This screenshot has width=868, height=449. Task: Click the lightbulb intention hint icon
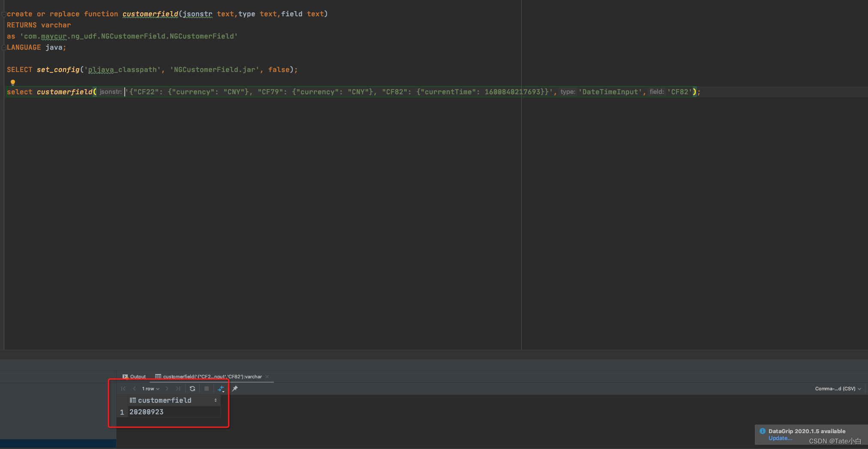pos(13,82)
